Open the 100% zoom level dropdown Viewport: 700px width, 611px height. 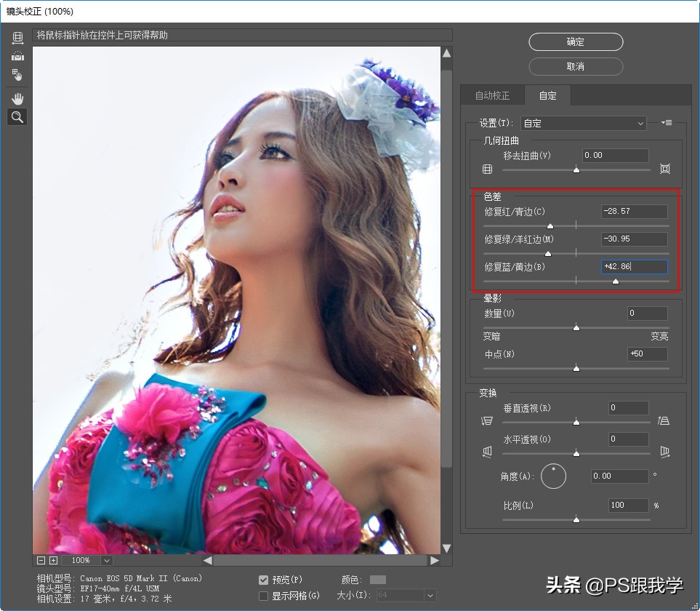pyautogui.click(x=106, y=560)
